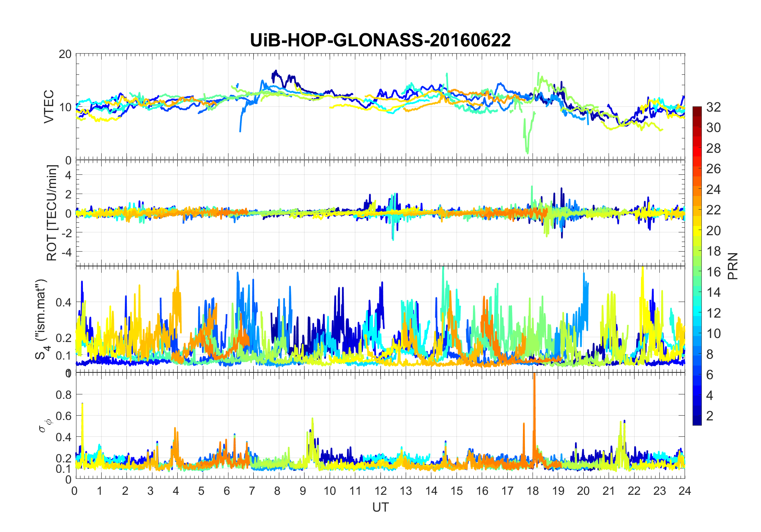
Task: Click the plot title UiB-HOP-GLONASS-20160622
Action: 380,40
